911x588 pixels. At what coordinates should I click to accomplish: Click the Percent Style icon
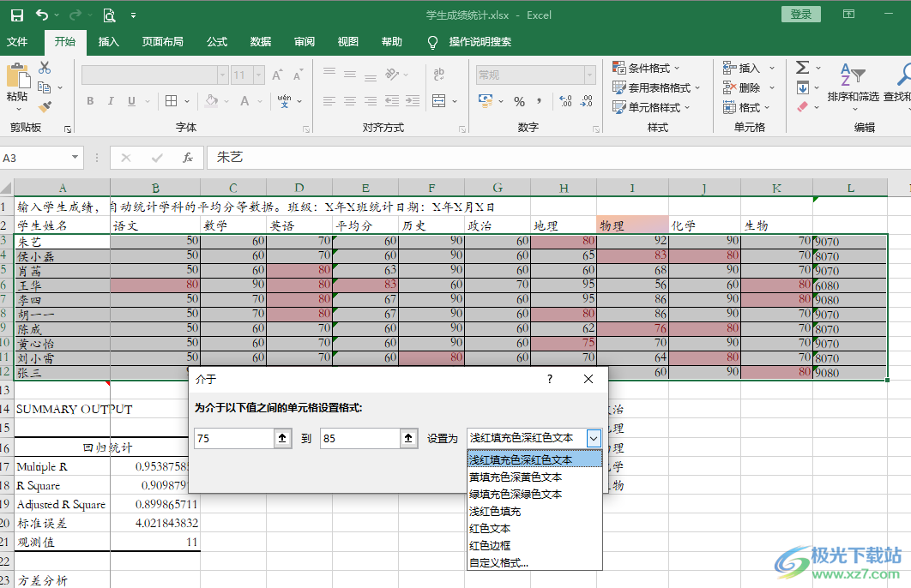(520, 102)
